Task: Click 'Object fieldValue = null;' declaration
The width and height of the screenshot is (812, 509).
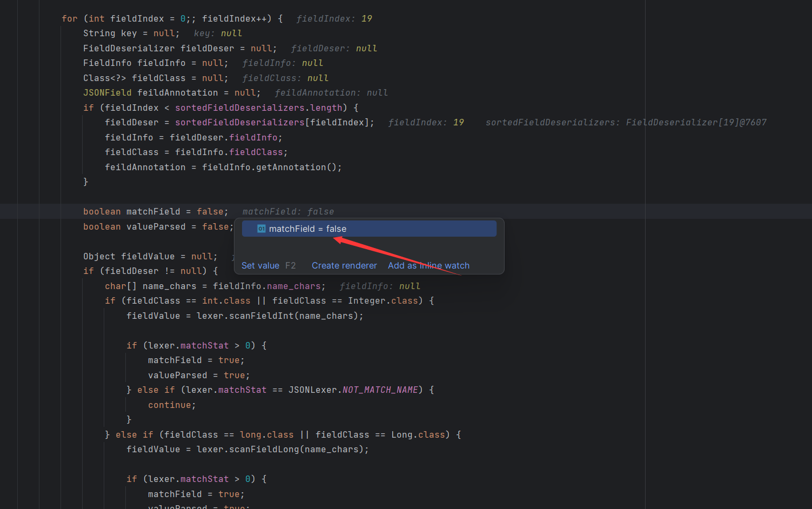Action: click(x=150, y=256)
